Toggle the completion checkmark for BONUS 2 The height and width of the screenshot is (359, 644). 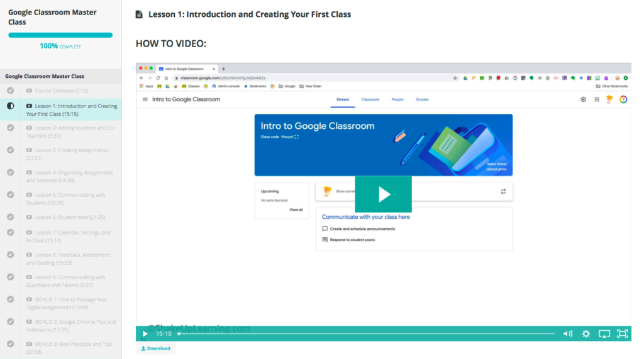[x=10, y=322]
